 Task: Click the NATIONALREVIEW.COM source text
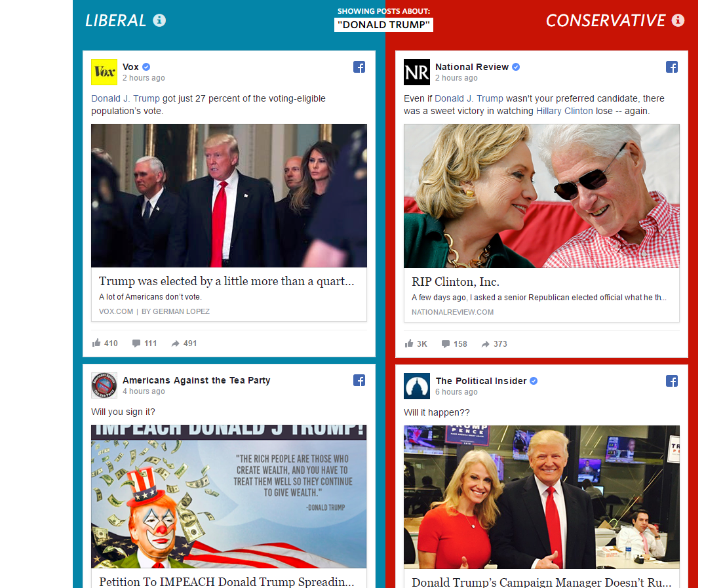coord(452,312)
